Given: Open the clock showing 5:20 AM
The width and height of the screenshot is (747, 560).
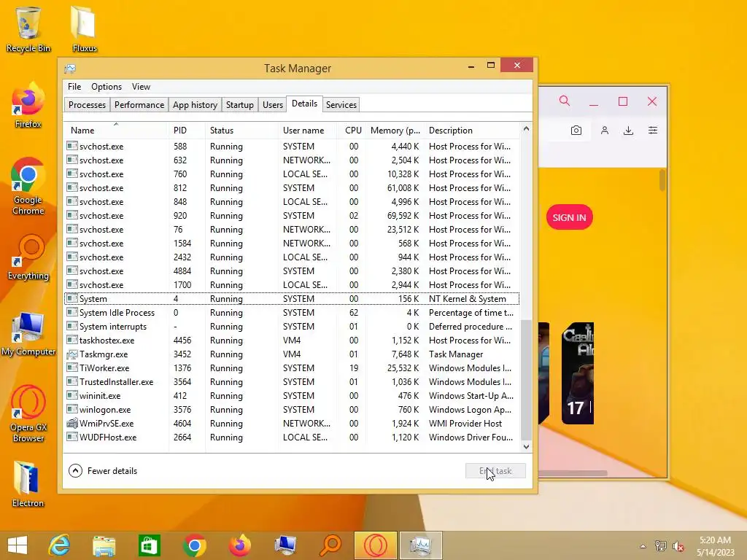Looking at the screenshot, I should 715,545.
